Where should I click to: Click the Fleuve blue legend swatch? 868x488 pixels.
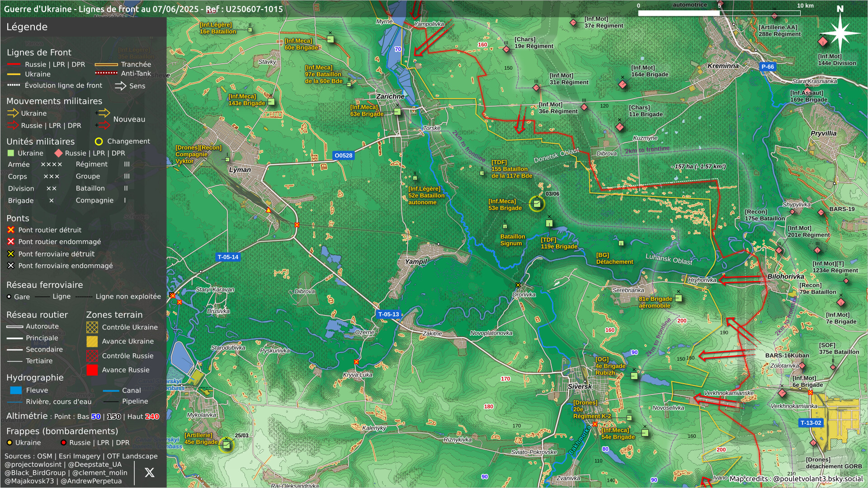(16, 390)
